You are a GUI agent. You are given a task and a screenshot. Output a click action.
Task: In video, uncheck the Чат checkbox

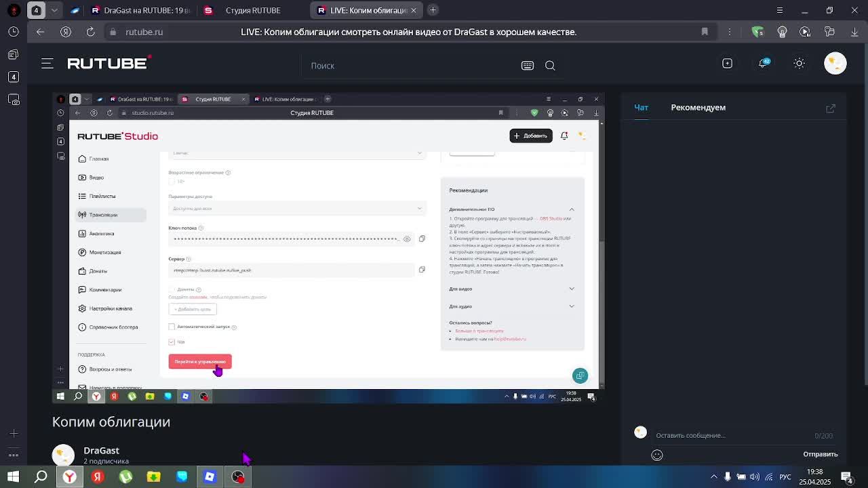coord(172,342)
